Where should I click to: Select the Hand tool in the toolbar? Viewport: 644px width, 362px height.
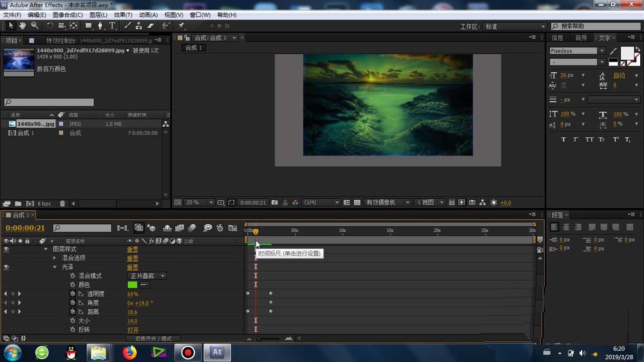pos(23,26)
